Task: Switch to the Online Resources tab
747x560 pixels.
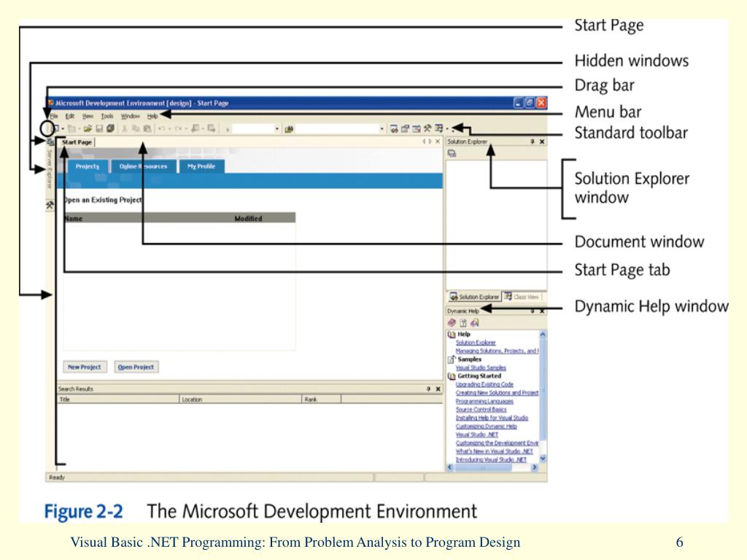Action: (144, 166)
